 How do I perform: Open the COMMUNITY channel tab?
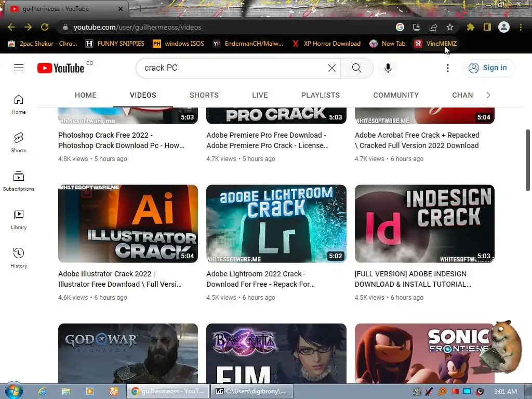[396, 95]
